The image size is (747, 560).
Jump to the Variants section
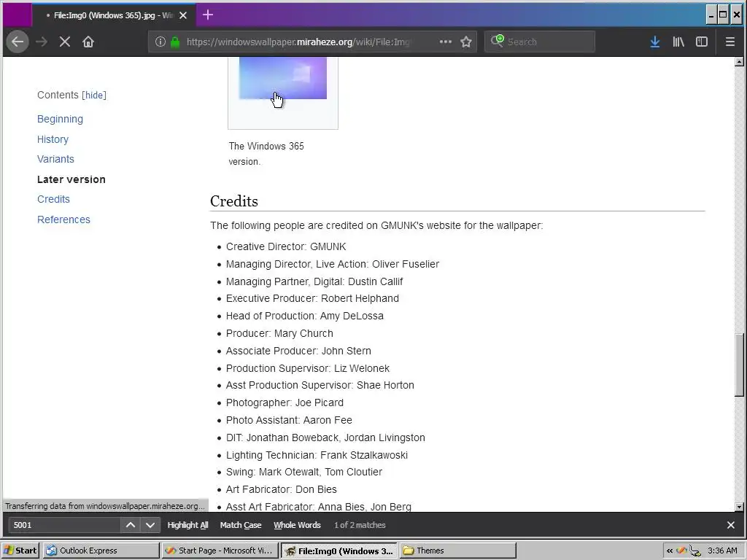click(x=55, y=159)
